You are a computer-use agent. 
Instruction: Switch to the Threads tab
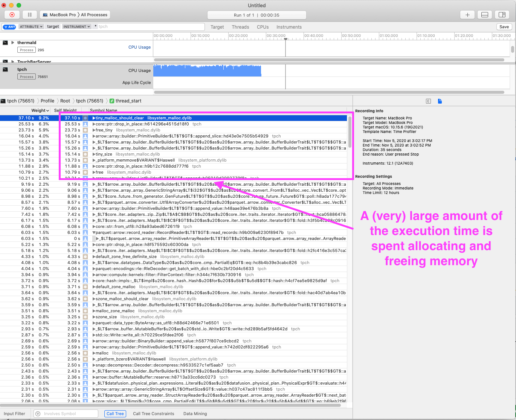(x=240, y=27)
